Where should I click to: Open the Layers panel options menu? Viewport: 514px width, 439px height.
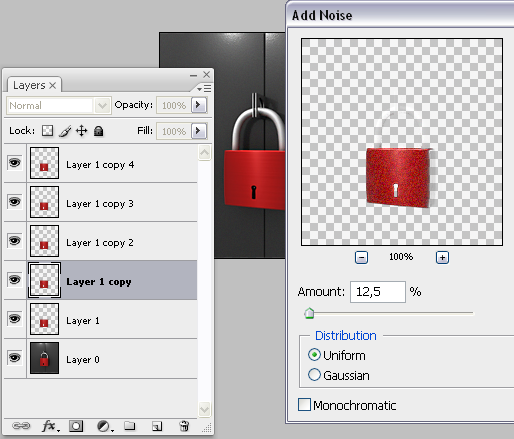tap(204, 88)
